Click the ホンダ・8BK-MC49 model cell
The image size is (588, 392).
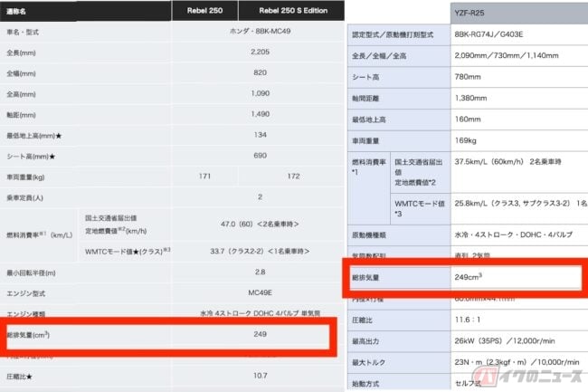[x=260, y=32]
